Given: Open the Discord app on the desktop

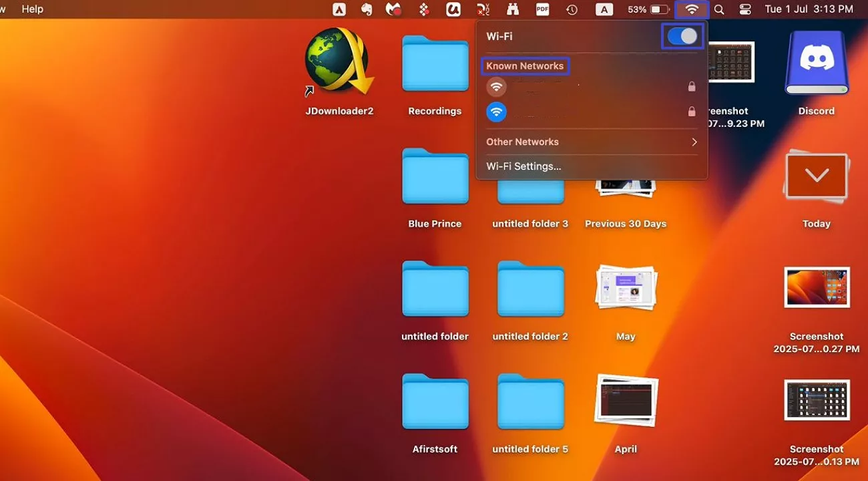Looking at the screenshot, I should (815, 63).
